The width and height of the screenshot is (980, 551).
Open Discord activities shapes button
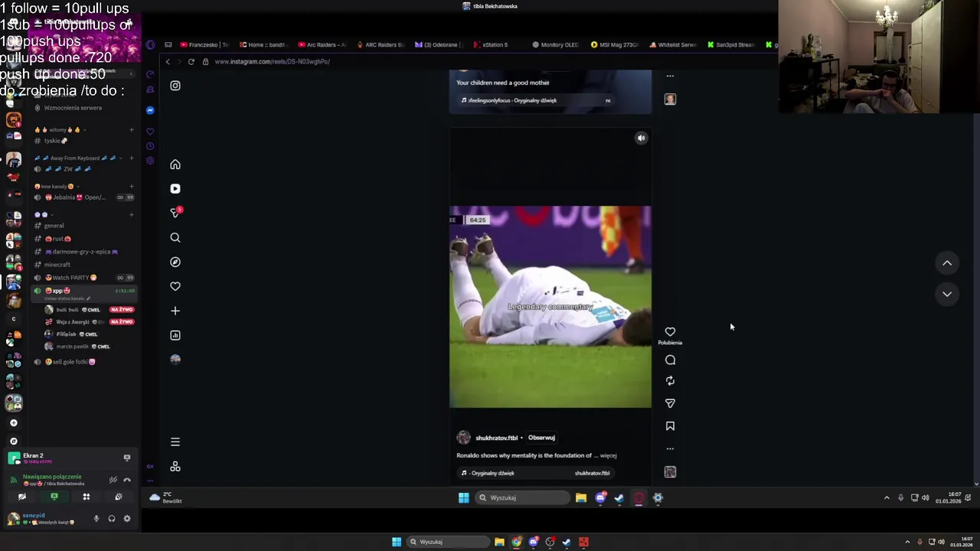(x=87, y=497)
